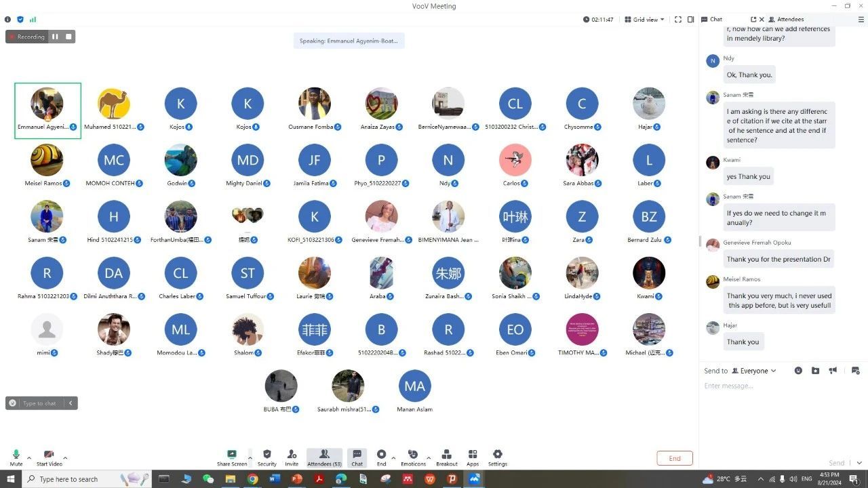Open Breakout rooms

coord(446,457)
